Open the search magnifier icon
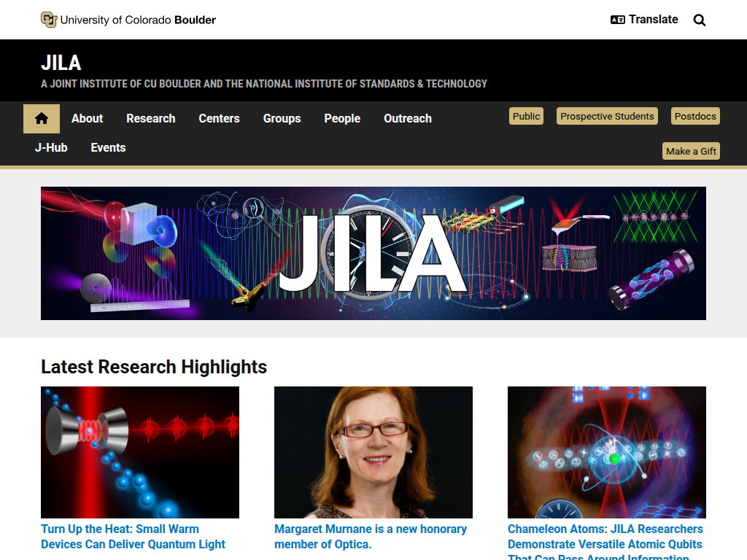747x560 pixels. tap(700, 20)
